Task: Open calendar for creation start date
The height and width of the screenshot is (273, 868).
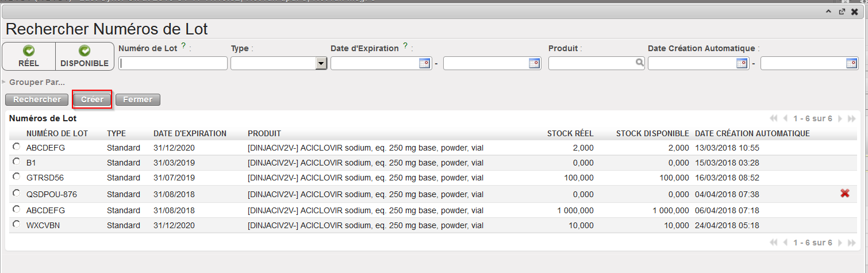Action: coord(742,64)
